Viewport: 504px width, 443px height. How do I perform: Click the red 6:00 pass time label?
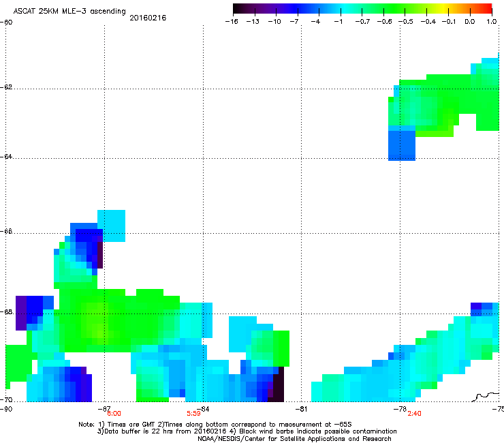(114, 414)
